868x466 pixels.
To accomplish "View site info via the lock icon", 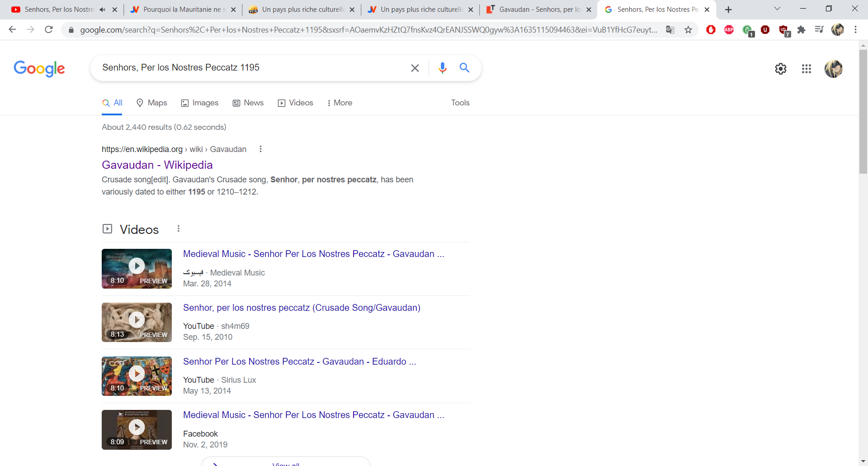I will [71, 30].
